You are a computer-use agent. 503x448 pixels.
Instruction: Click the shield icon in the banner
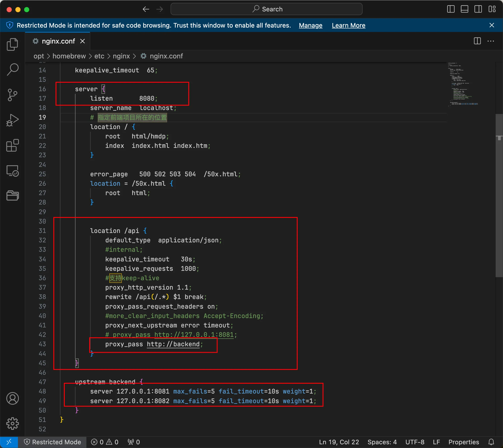point(10,25)
